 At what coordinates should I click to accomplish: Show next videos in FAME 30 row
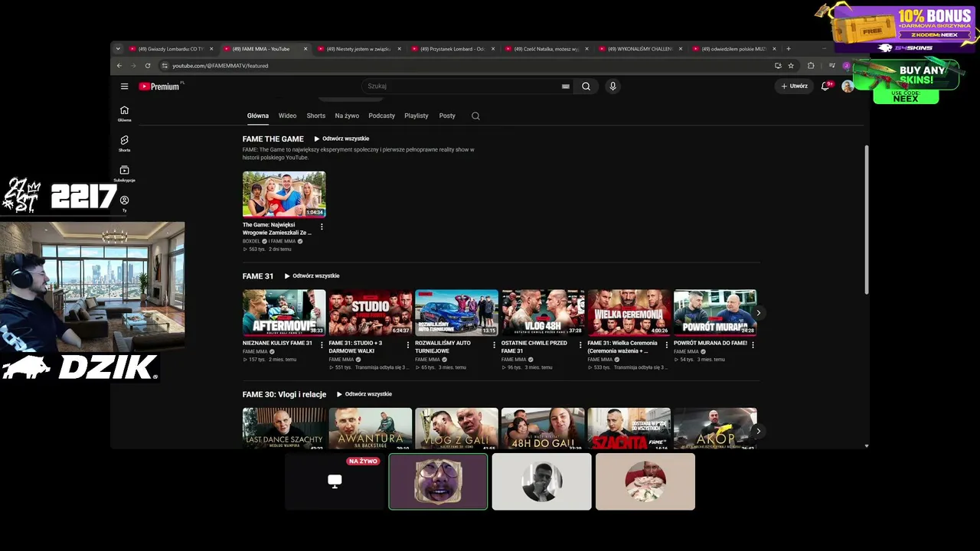[758, 431]
